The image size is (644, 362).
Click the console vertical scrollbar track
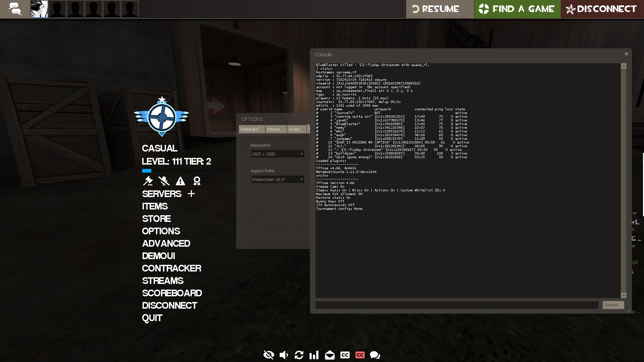pos(624,181)
